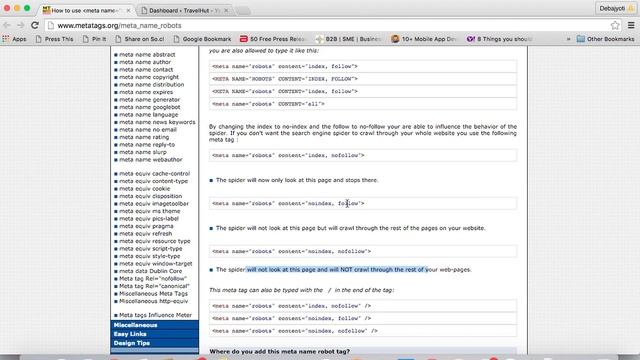Image resolution: width=640 pixels, height=360 pixels.
Task: Open the meta data Dublin Core link
Action: point(151,271)
